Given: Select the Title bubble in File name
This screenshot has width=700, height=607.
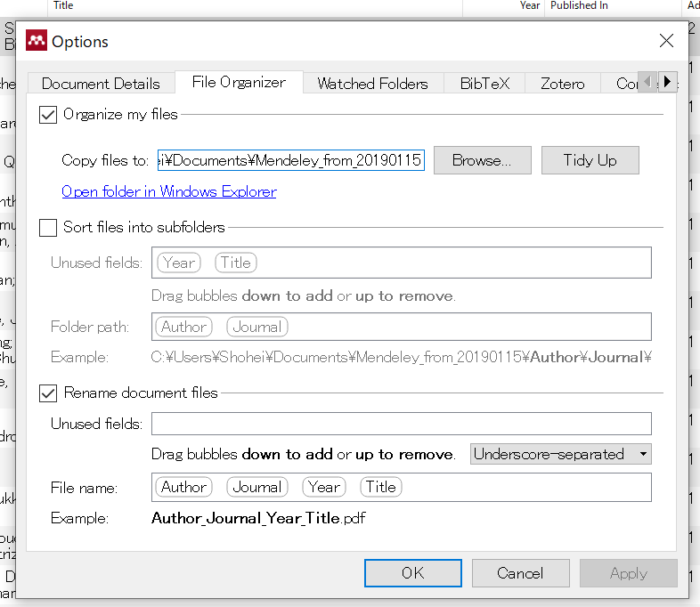Looking at the screenshot, I should tap(381, 487).
